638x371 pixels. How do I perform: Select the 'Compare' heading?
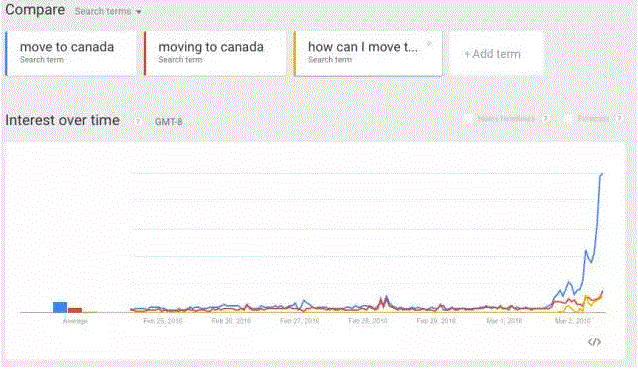point(35,10)
